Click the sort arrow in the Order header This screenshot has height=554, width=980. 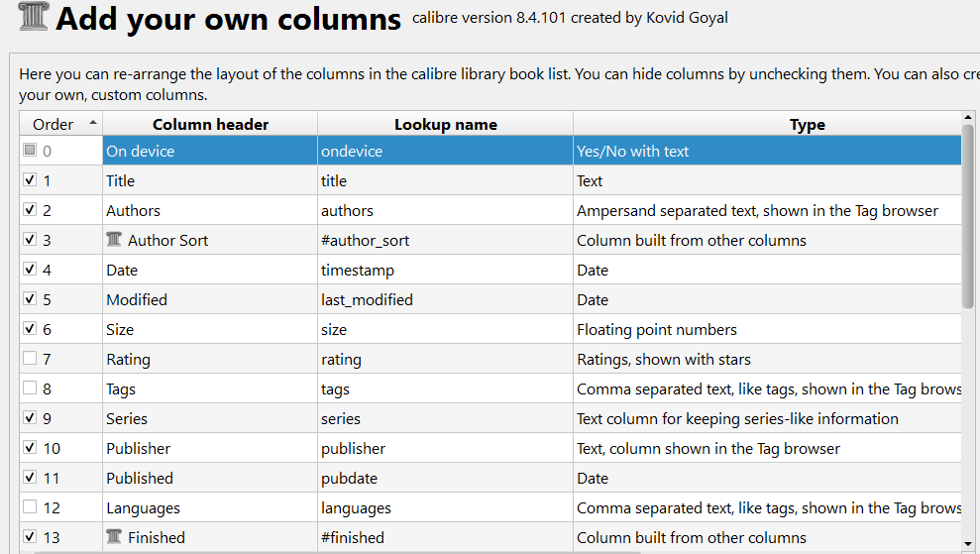(93, 123)
